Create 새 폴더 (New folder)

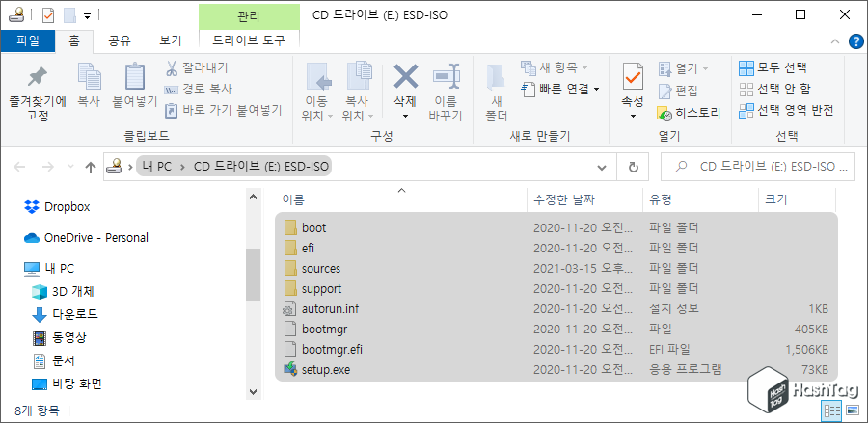[x=496, y=93]
